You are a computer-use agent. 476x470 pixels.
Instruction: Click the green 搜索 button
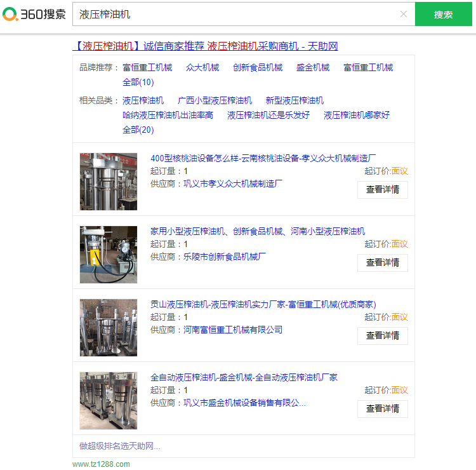[x=443, y=14]
